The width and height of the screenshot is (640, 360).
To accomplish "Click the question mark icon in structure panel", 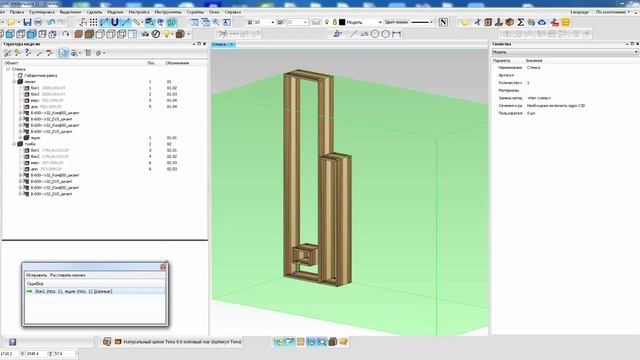I will click(x=27, y=53).
